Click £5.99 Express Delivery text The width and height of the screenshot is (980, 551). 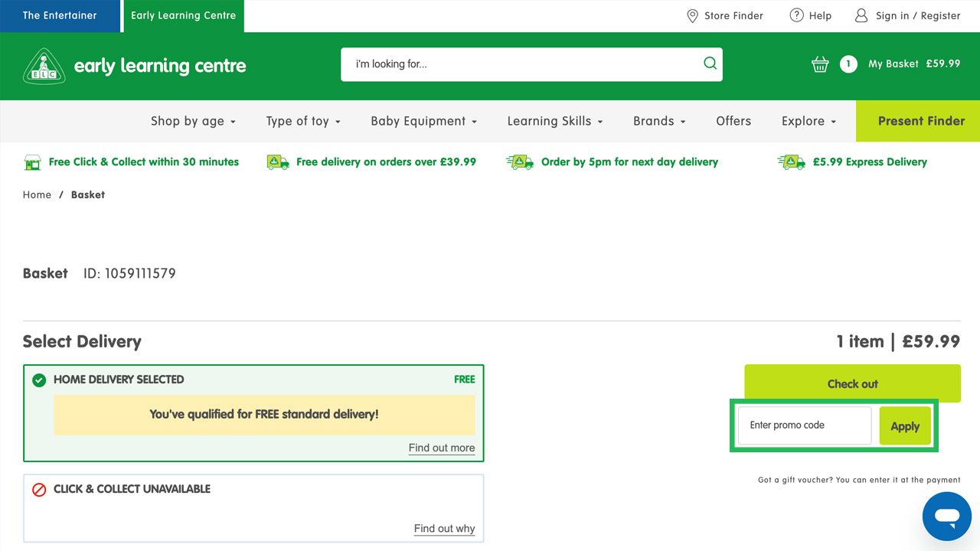coord(870,162)
